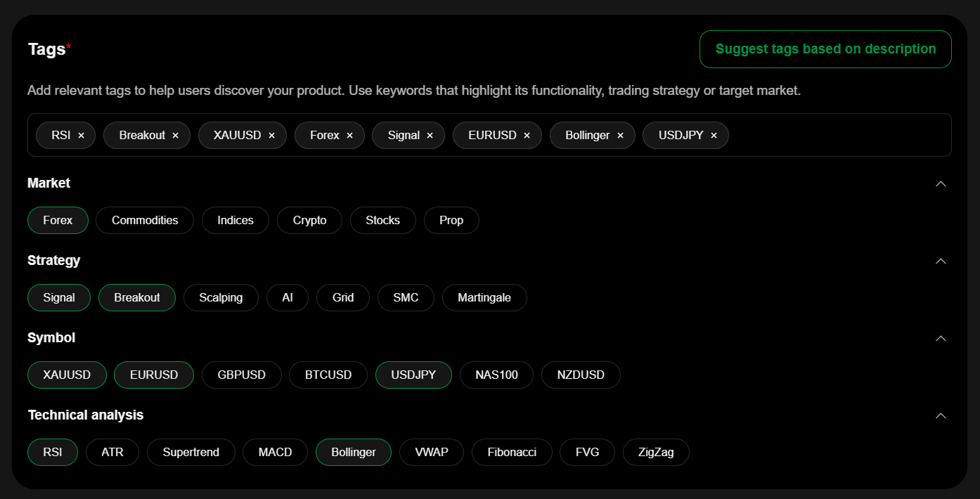Collapse the Technical analysis section
The image size is (980, 499).
click(x=941, y=415)
